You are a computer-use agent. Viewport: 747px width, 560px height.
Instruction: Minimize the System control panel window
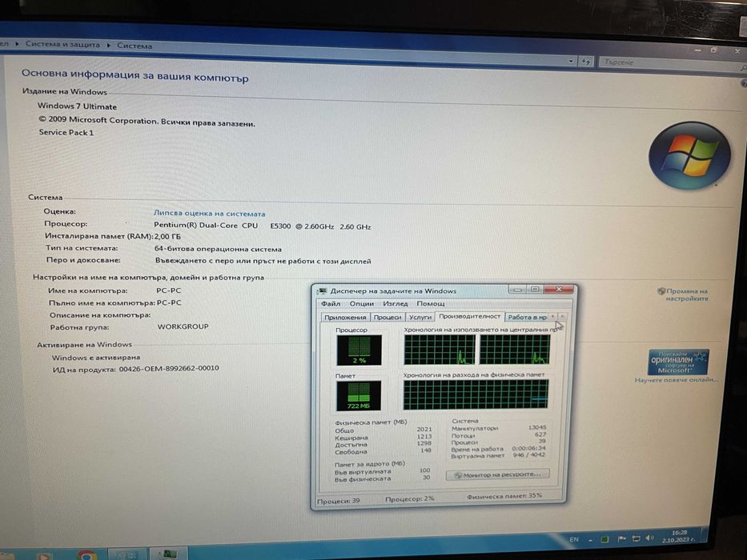pos(697,50)
